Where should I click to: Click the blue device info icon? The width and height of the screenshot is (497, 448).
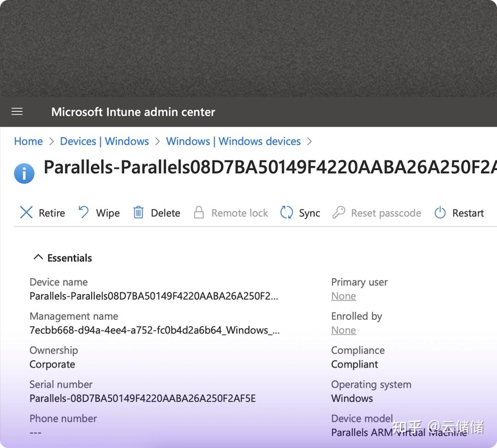point(24,173)
